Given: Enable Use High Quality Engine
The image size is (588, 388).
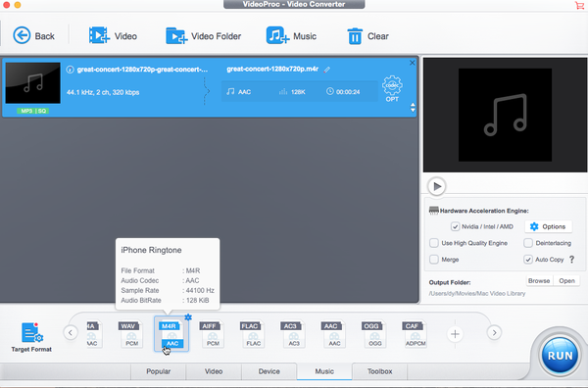Looking at the screenshot, I should (434, 243).
